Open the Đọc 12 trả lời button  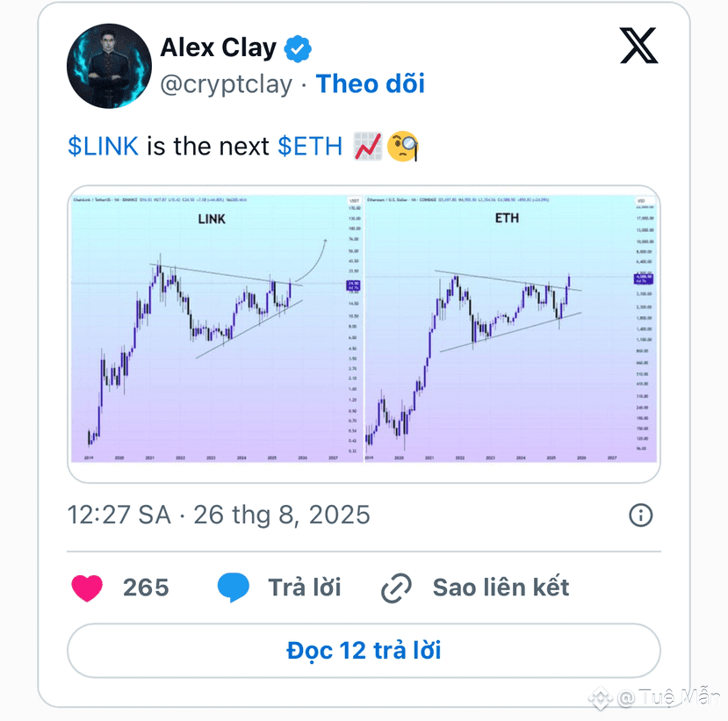pos(364,651)
